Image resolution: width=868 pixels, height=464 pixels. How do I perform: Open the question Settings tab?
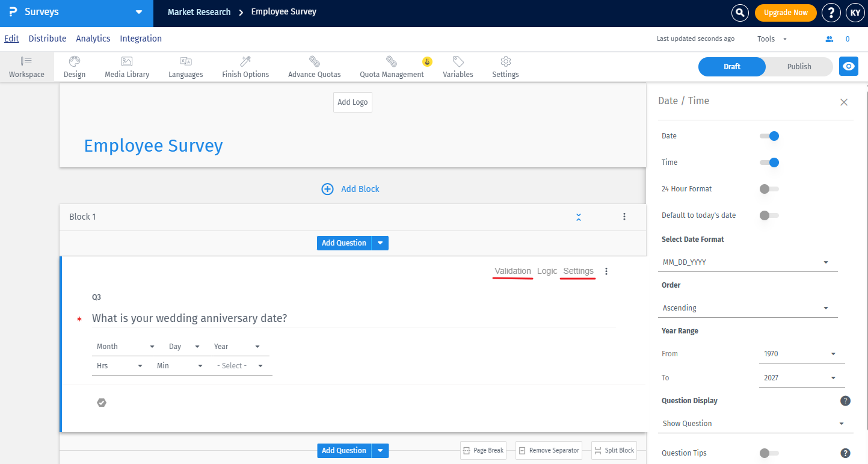(x=579, y=271)
